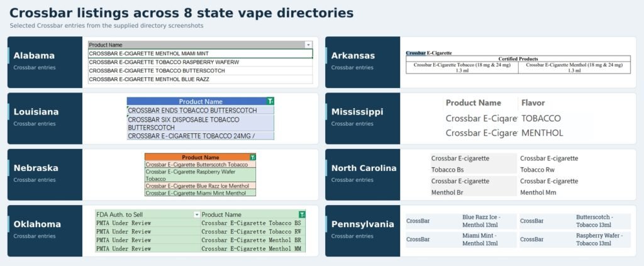The width and height of the screenshot is (644, 266).
Task: Click CROSSBAR SIX DISPOSABLE TOBACCO BUTTERSCOTCH row
Action: coord(201,123)
